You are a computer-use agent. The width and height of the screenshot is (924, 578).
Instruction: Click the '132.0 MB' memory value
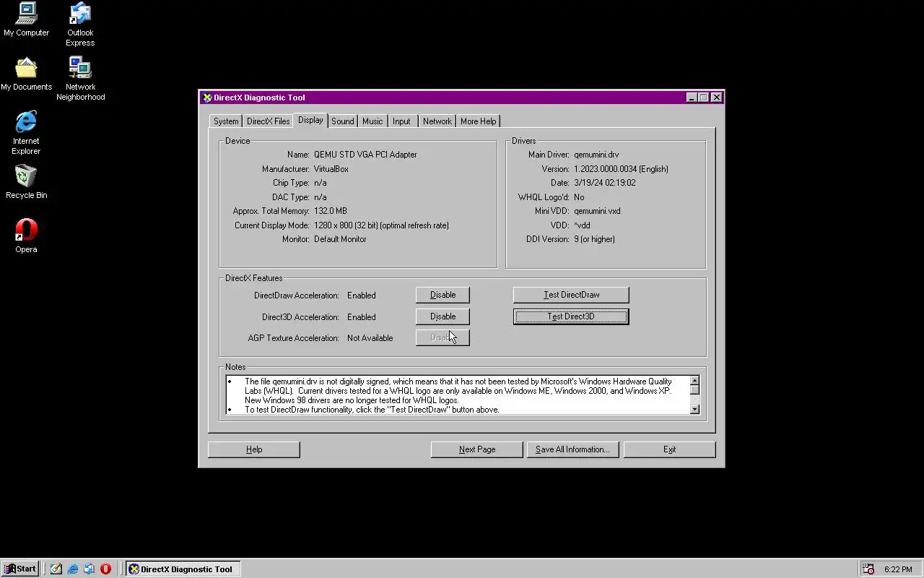point(331,211)
